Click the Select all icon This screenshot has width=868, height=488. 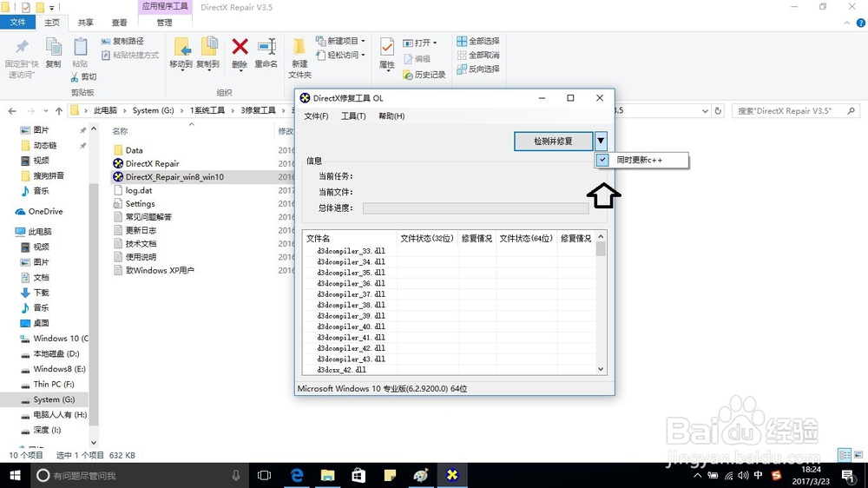click(x=462, y=41)
